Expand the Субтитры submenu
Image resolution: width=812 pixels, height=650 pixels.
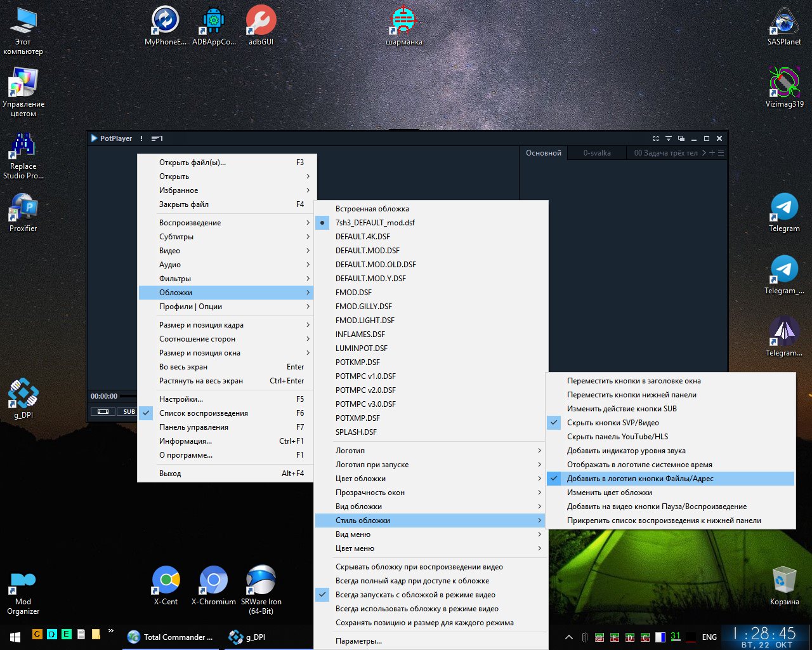tap(225, 237)
